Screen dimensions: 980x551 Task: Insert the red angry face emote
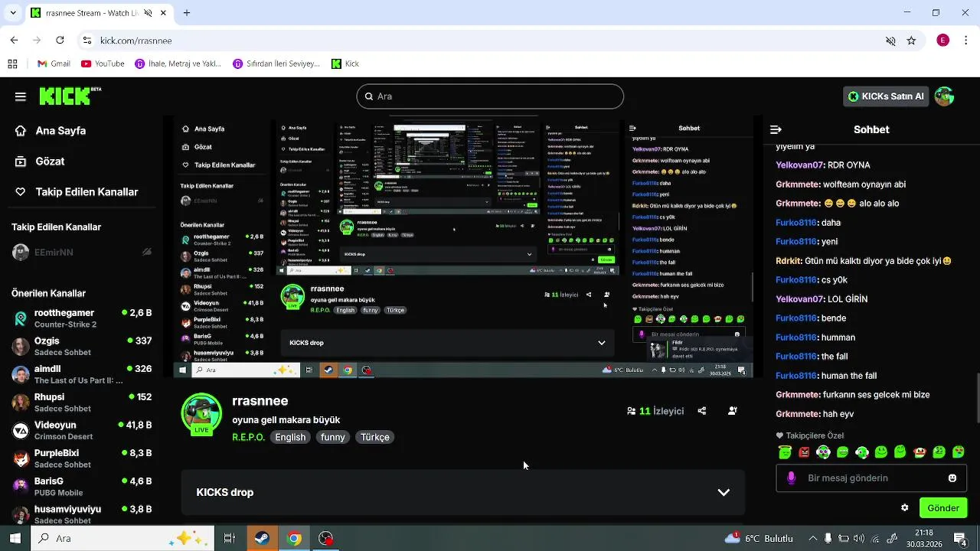[x=804, y=452]
